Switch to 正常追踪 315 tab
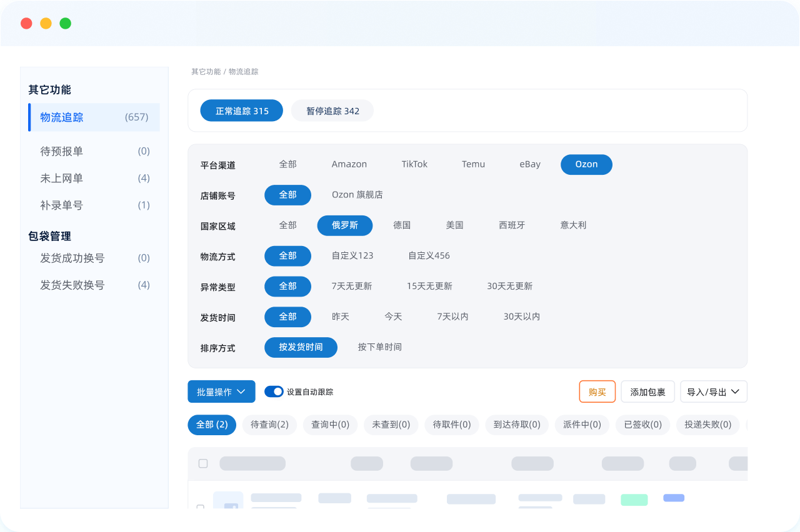 (x=242, y=111)
